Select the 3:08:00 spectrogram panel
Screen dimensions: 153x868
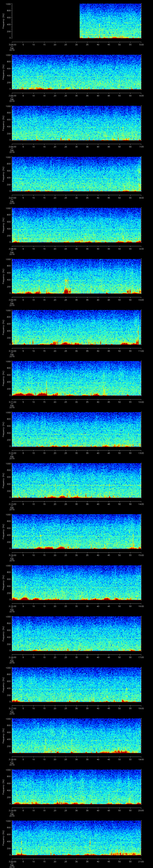[77, 225]
